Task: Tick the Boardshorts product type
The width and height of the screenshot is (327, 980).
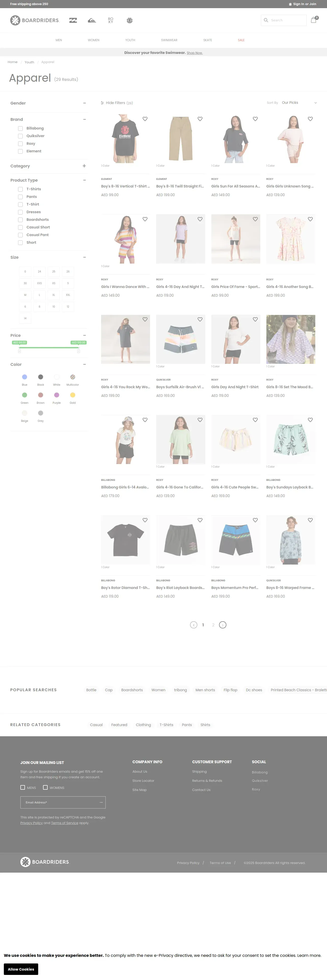Action: click(21, 220)
